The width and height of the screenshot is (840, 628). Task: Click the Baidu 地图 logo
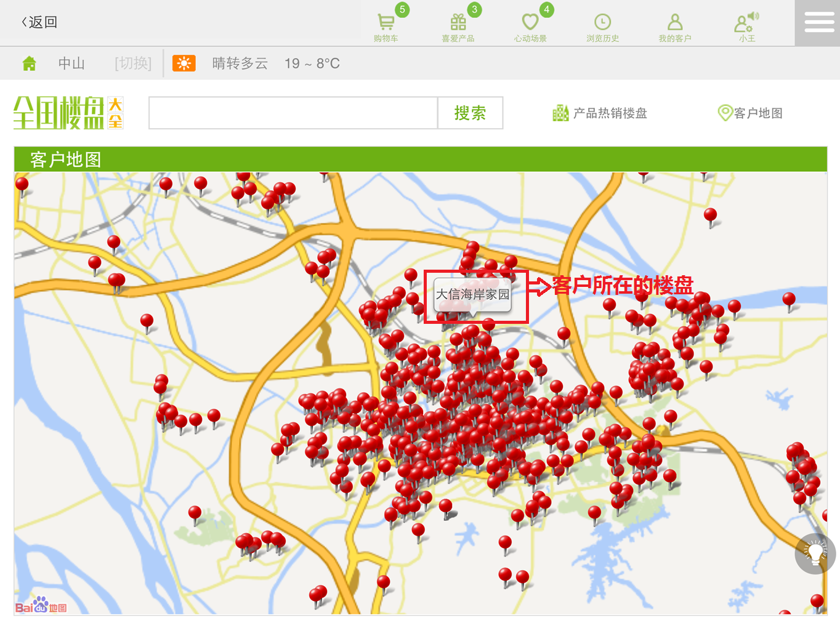click(41, 605)
